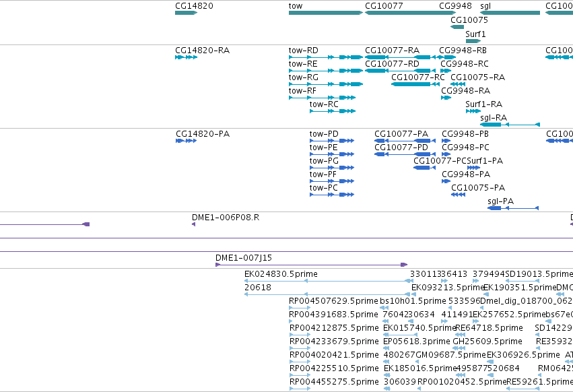Click the CG10077-PC protein glyph
This screenshot has height=392, width=573.
[x=424, y=168]
